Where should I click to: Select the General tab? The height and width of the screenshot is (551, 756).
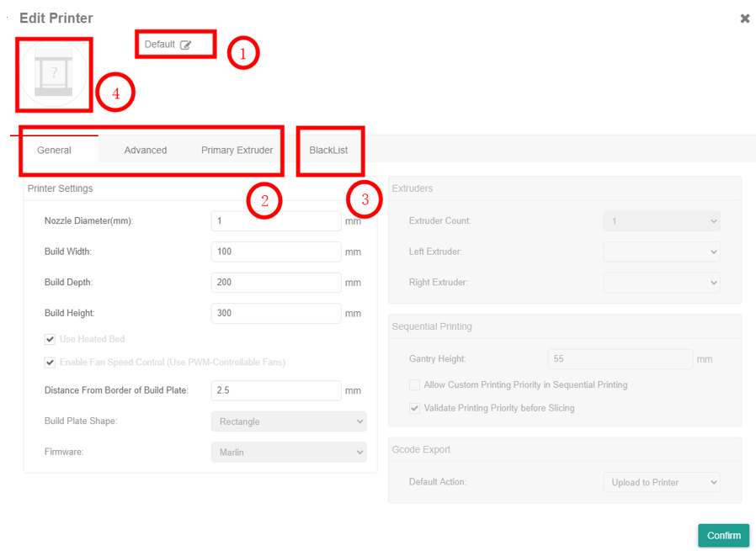coord(55,151)
